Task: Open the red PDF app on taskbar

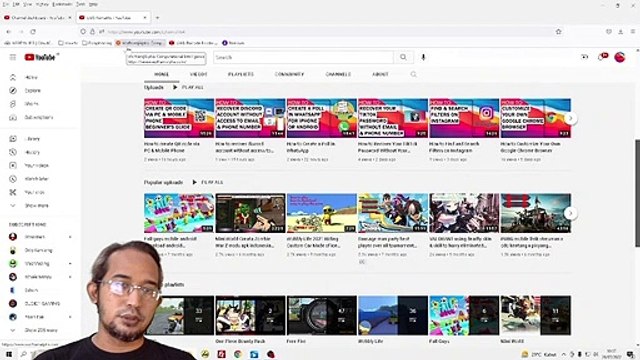Action: 221,354
